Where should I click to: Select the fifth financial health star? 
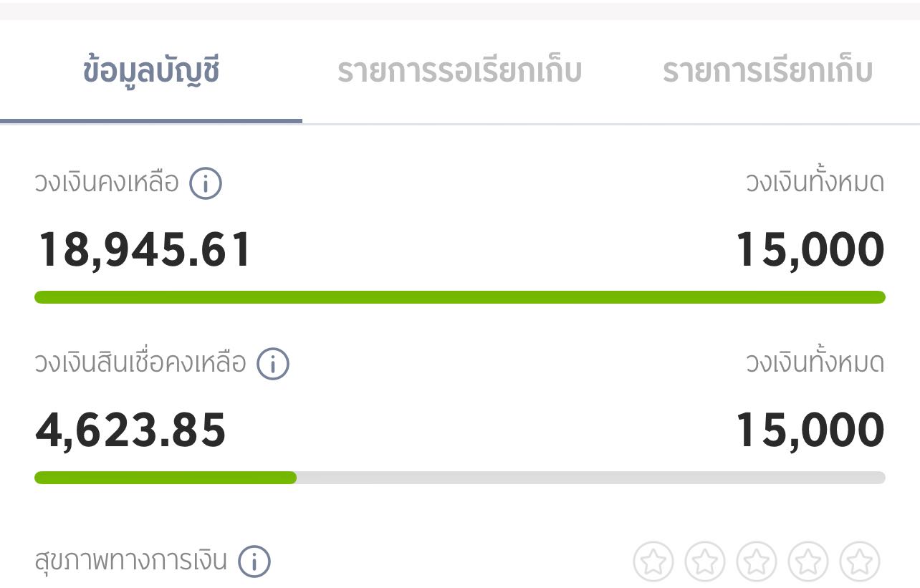coord(860,562)
